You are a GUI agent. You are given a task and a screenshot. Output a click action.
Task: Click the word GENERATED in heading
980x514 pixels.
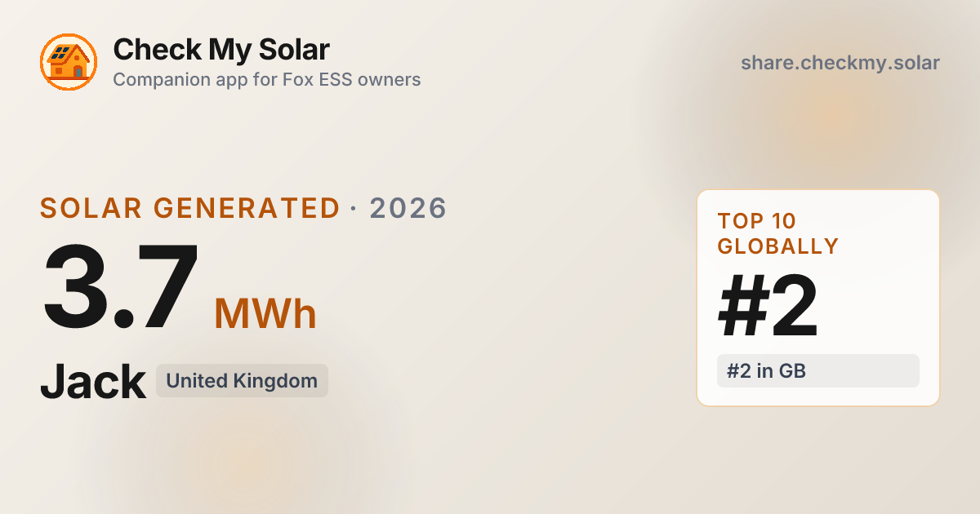click(x=247, y=208)
